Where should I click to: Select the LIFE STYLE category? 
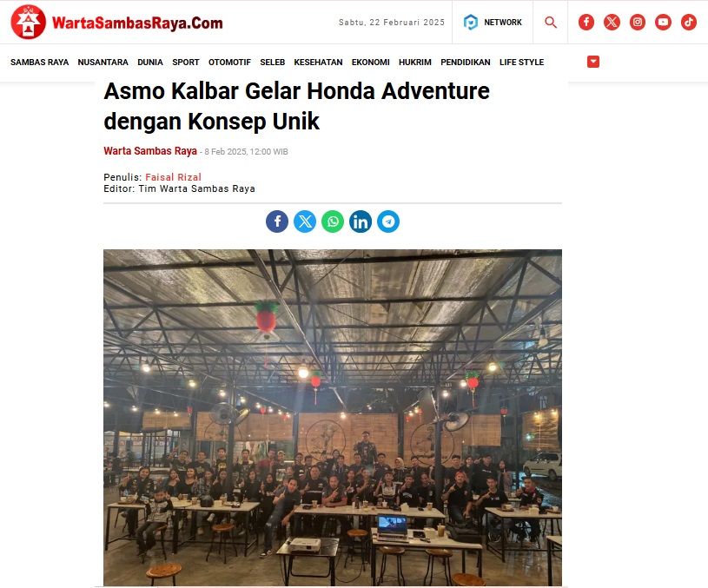pyautogui.click(x=521, y=63)
